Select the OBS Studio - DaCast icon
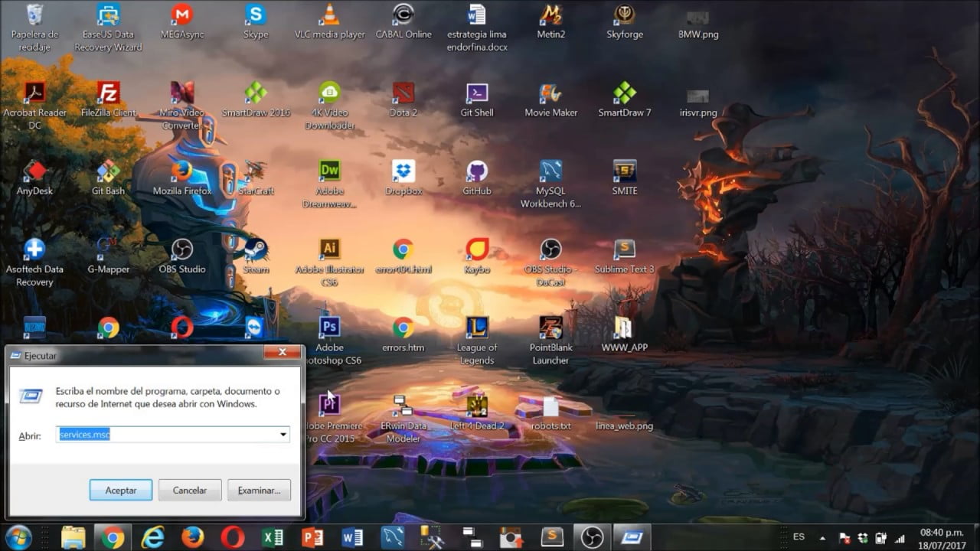 pos(550,262)
